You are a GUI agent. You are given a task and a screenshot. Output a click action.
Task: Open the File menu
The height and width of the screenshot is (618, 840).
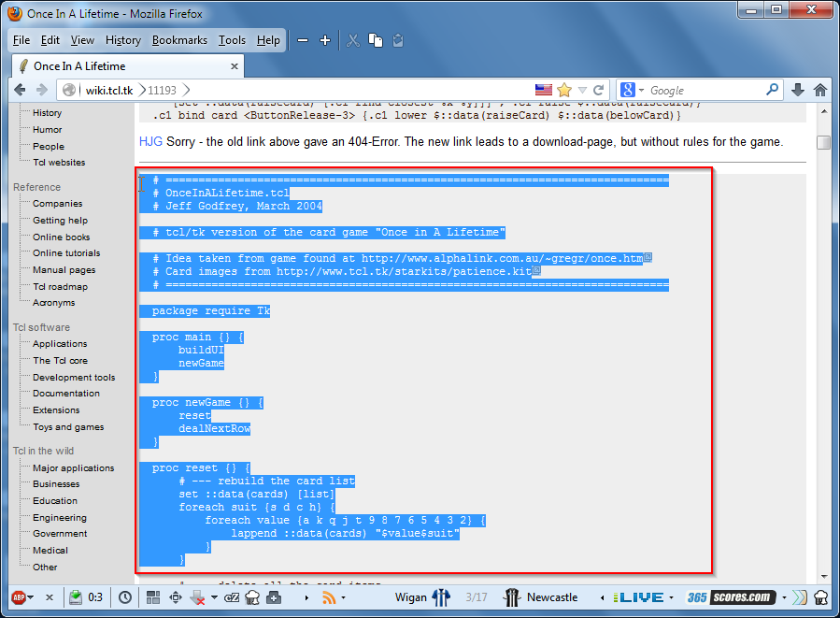point(21,40)
